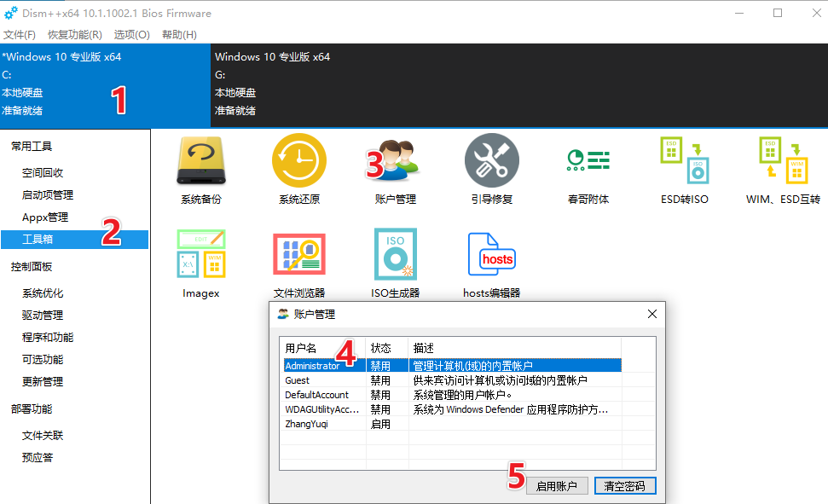Open the 引导修复 boot repair icon
Screen dimensions: 828x504
492,160
